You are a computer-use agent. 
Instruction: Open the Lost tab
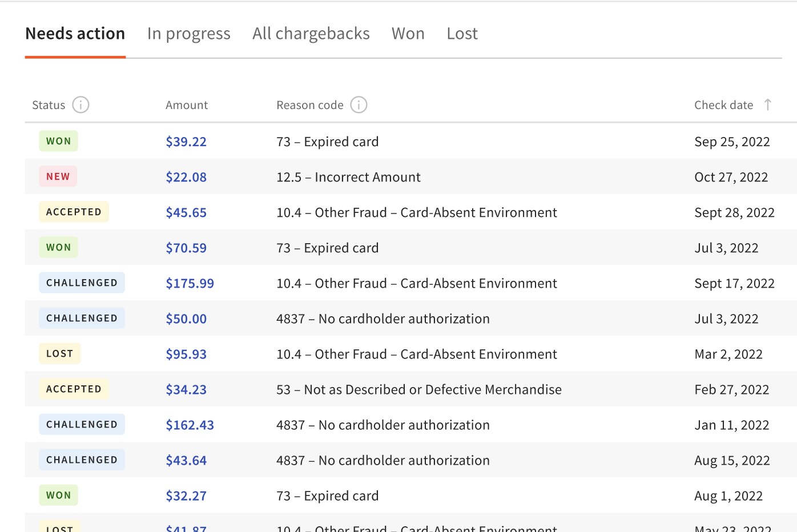click(x=461, y=34)
